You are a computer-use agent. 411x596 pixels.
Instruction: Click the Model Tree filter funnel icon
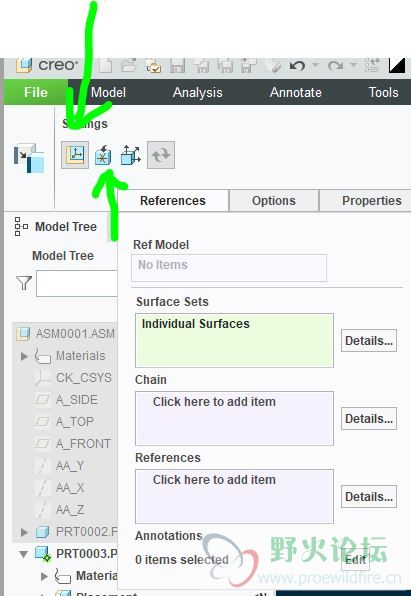coord(24,283)
